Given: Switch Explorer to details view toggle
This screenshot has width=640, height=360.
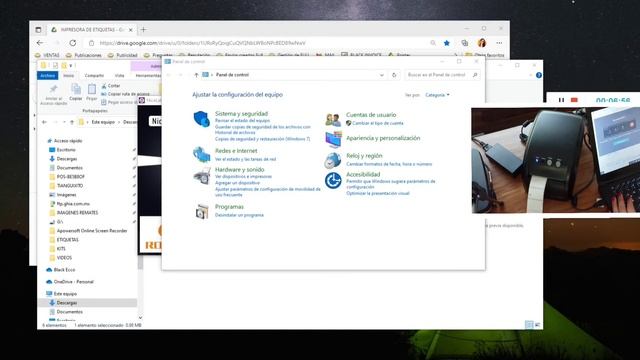Looking at the screenshot, I should tap(529, 324).
